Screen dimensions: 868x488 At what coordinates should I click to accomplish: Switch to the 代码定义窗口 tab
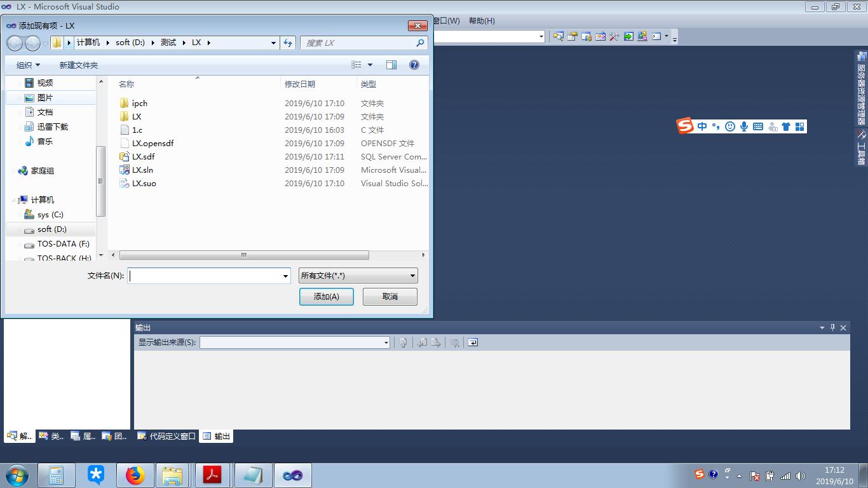click(167, 437)
